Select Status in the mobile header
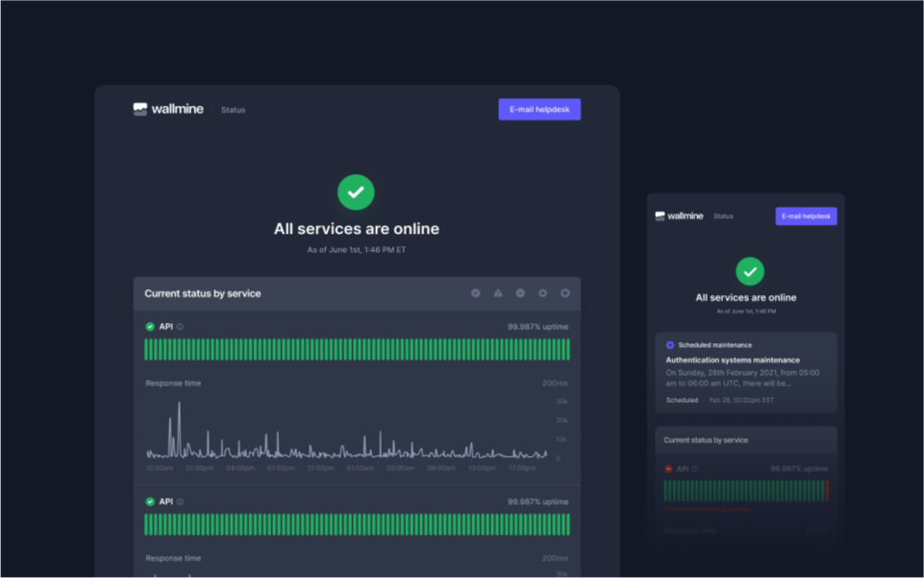924x578 pixels. [x=723, y=215]
